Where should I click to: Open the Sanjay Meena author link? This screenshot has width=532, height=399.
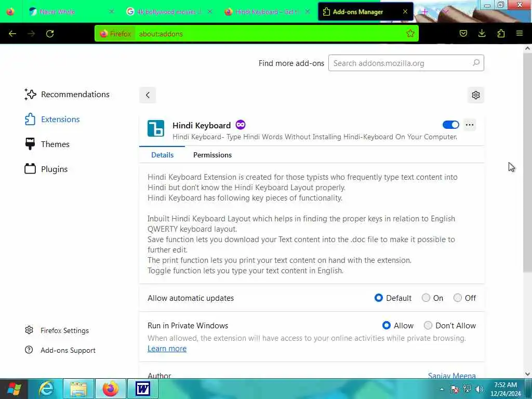click(x=451, y=376)
